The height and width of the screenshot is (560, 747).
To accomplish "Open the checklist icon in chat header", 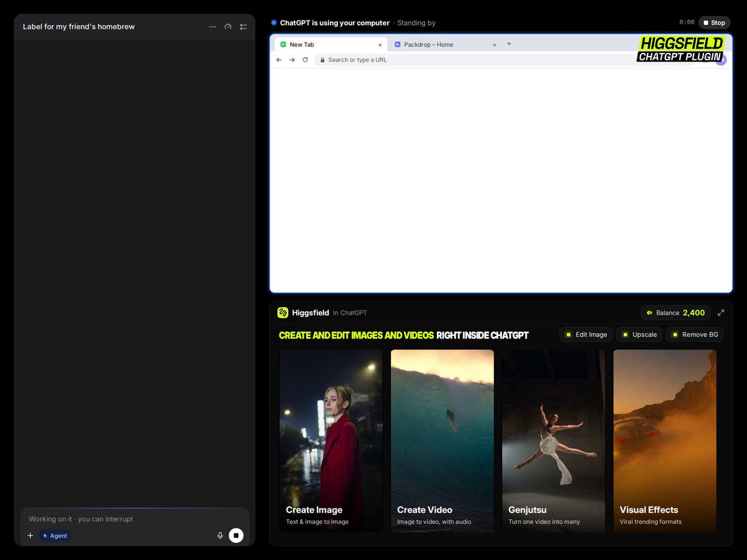I will pos(243,27).
